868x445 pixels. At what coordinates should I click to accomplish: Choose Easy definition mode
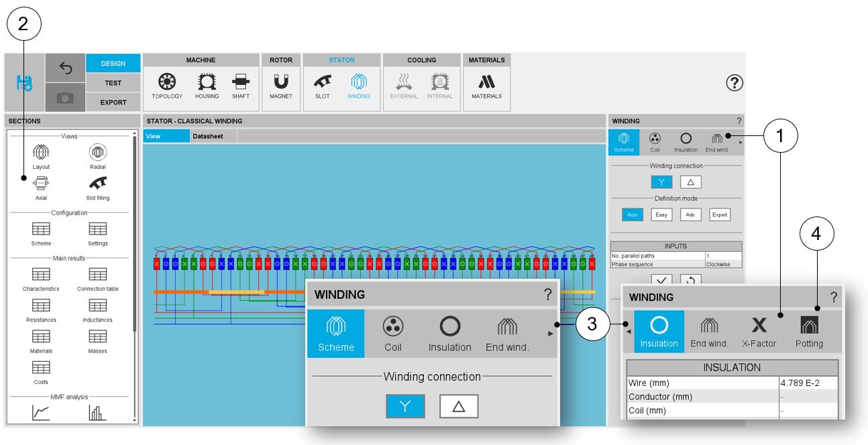pos(661,215)
